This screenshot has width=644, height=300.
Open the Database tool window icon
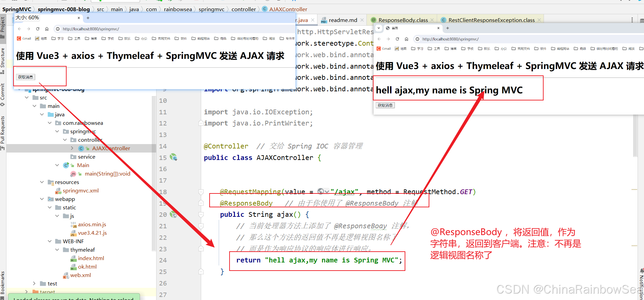point(641,20)
